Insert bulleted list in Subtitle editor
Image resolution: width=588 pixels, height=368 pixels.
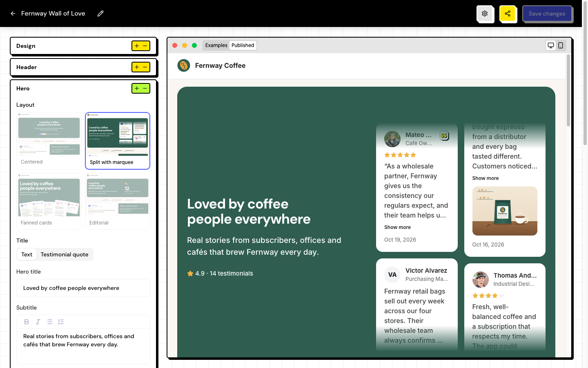click(x=49, y=322)
